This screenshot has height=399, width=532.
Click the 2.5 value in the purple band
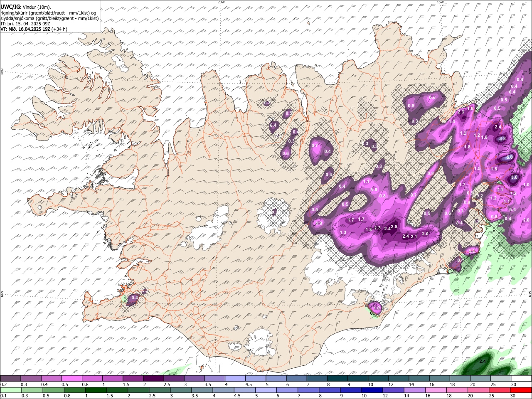[x=394, y=227]
